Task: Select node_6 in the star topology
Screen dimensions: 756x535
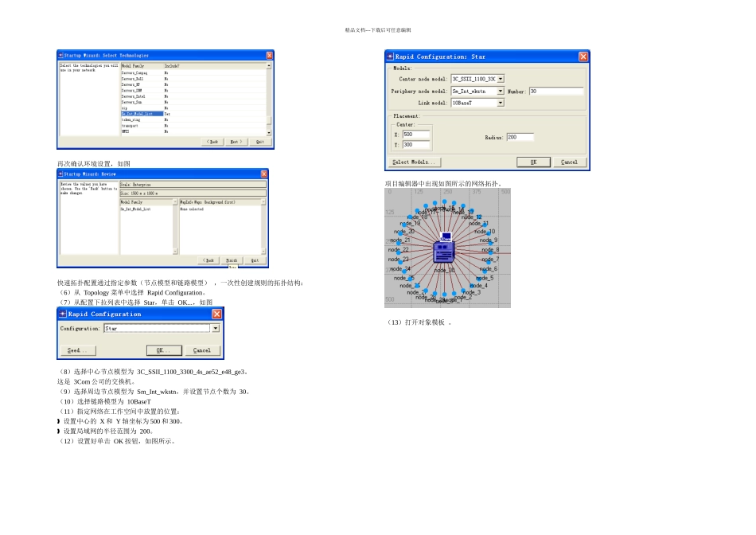Action: pos(489,269)
